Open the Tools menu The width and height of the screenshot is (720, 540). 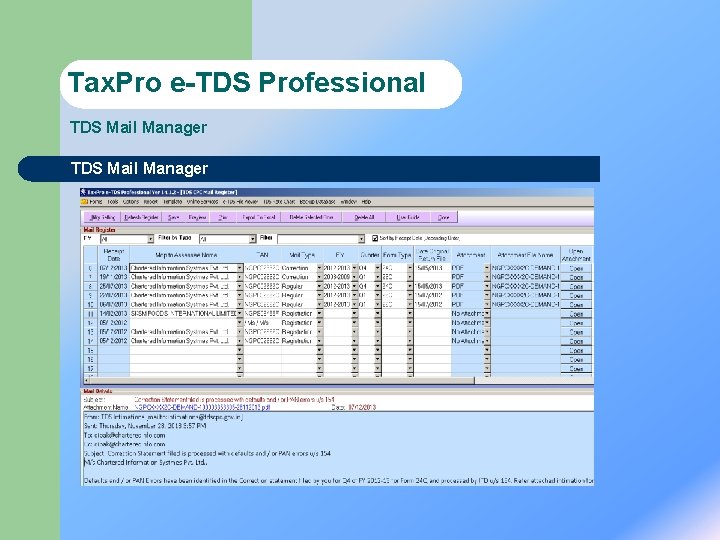click(x=112, y=202)
